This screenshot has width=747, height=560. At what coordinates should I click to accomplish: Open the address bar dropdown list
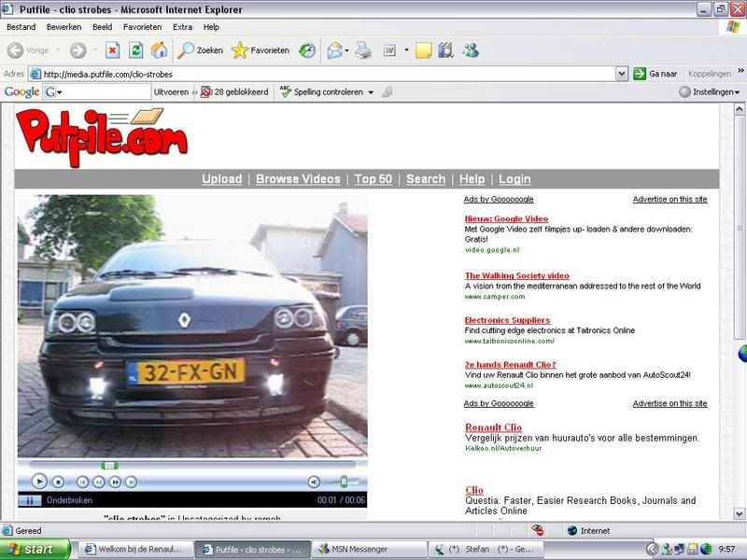tap(621, 74)
